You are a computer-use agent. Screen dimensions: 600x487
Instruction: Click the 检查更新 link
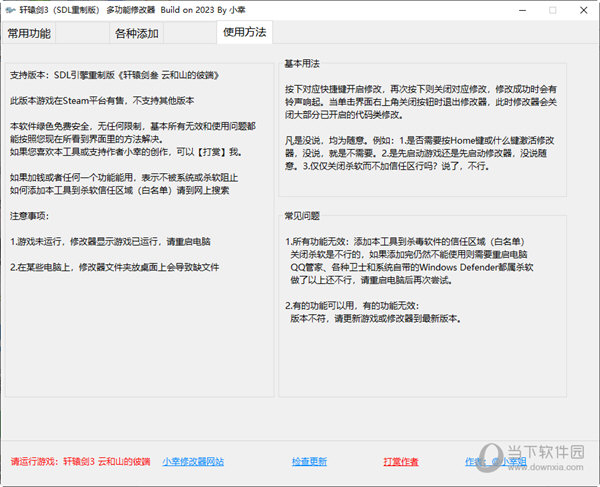[x=309, y=461]
